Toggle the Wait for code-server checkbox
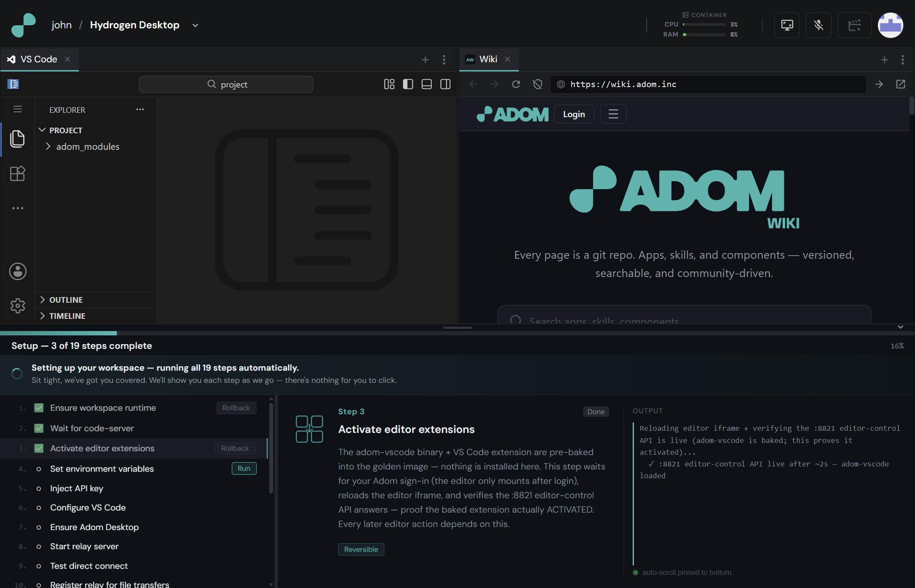This screenshot has width=915, height=588. (x=39, y=429)
